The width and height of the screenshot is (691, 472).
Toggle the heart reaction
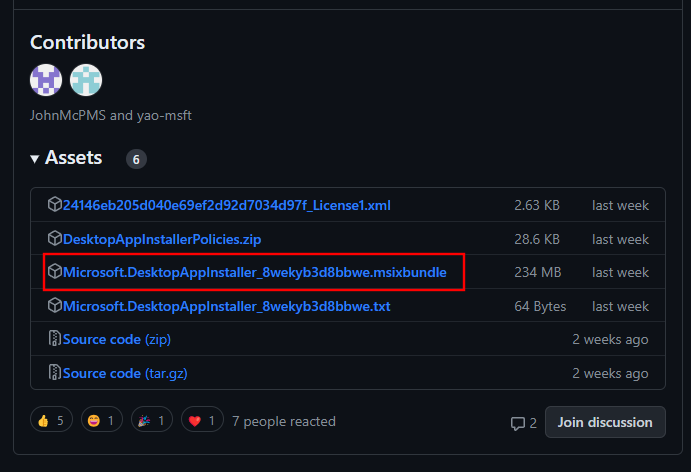pyautogui.click(x=201, y=422)
